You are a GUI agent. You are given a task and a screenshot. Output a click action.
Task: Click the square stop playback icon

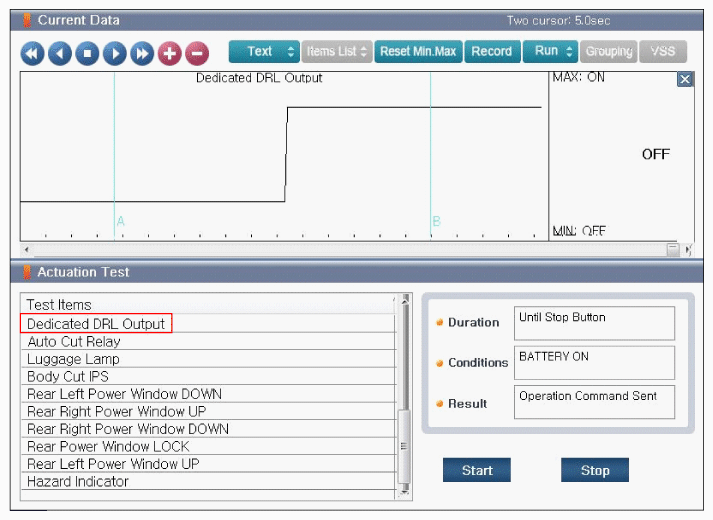coord(87,53)
